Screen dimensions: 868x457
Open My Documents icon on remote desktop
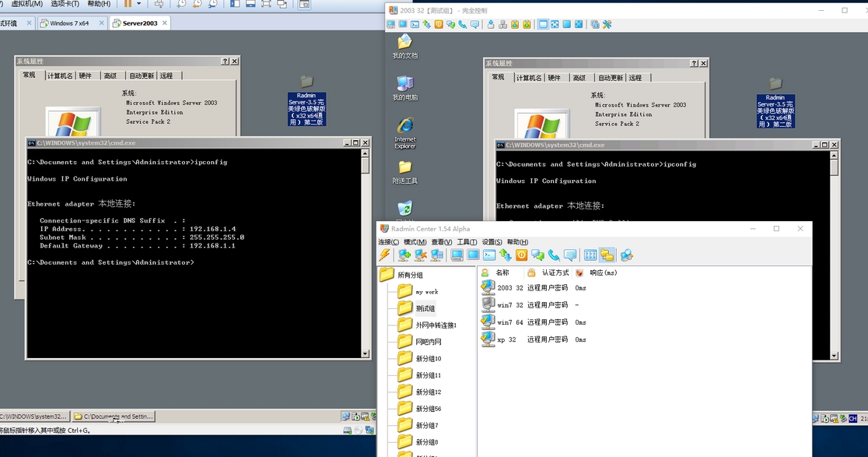tap(404, 47)
